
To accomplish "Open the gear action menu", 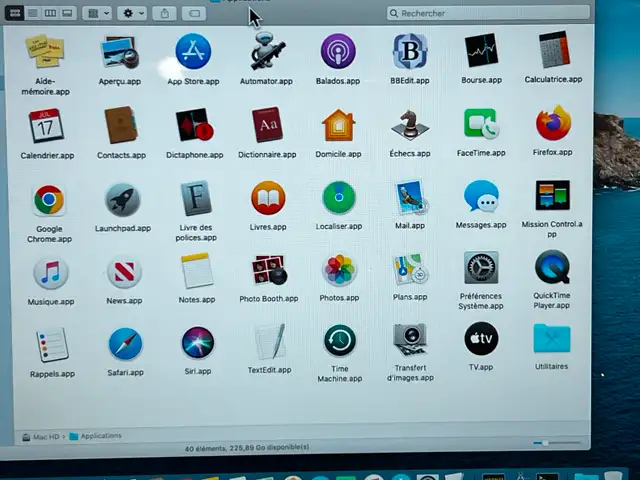I will coord(132,13).
